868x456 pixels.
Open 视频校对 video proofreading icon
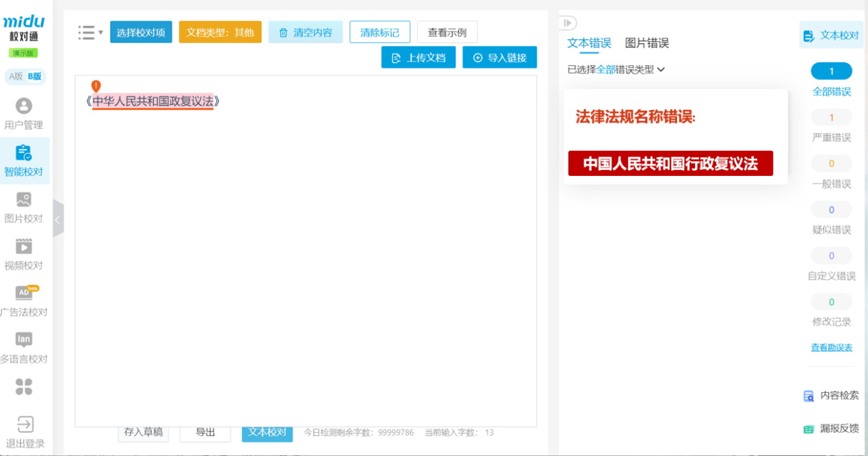[24, 246]
